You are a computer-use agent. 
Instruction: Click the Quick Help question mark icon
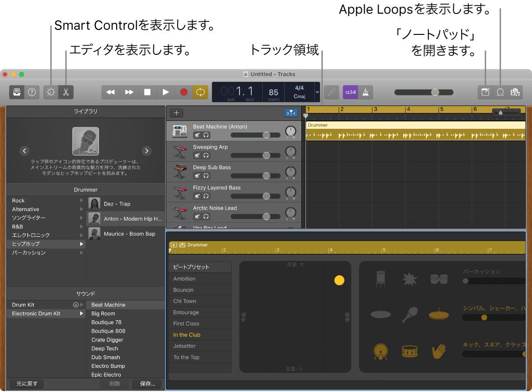(31, 92)
